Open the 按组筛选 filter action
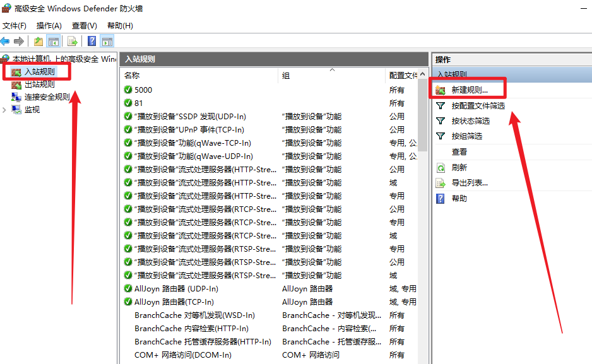Viewport: 592px width, 364px height. pyautogui.click(x=466, y=136)
